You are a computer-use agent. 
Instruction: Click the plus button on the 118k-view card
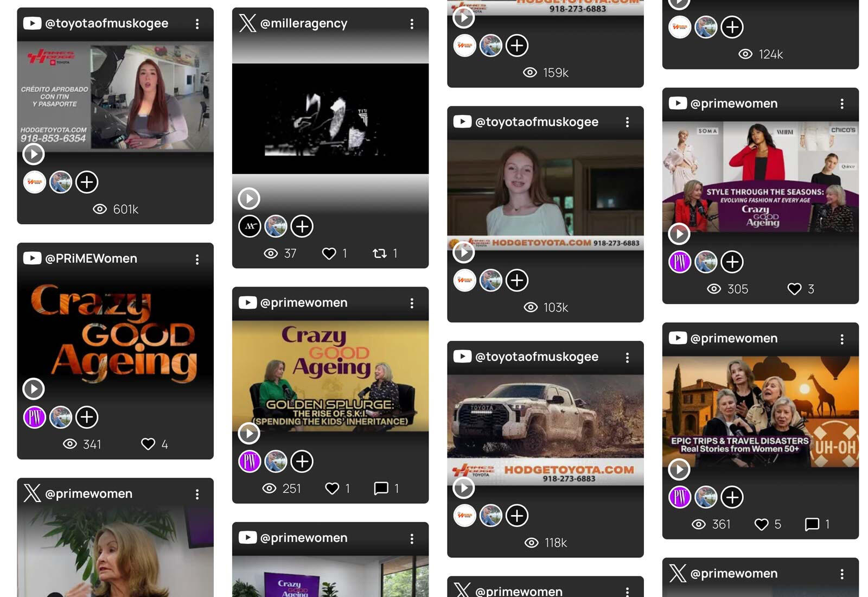(x=517, y=516)
